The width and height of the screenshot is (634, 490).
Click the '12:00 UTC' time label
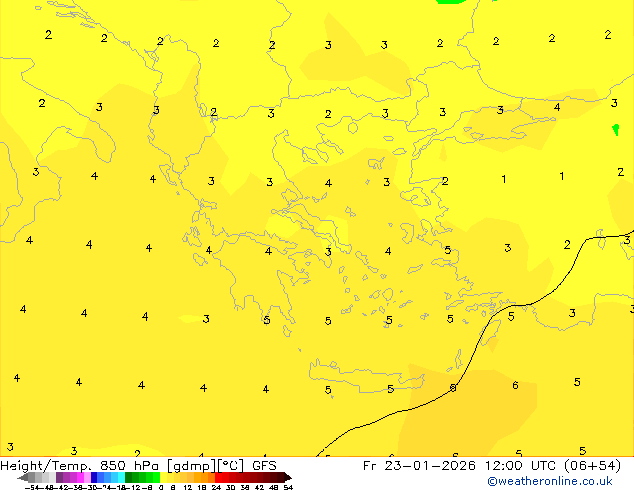tap(521, 466)
